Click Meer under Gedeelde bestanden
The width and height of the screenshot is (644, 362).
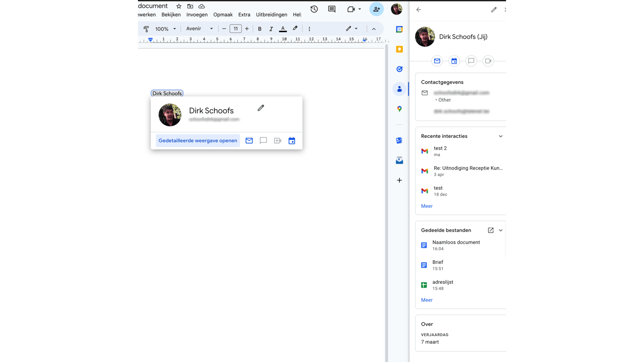click(427, 300)
